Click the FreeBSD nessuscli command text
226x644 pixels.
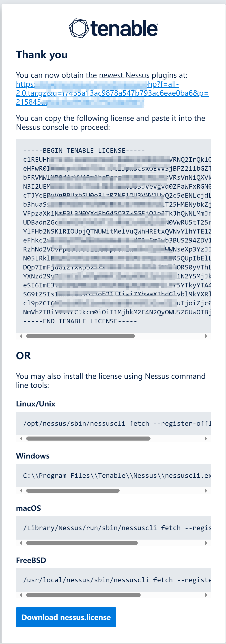117,580
